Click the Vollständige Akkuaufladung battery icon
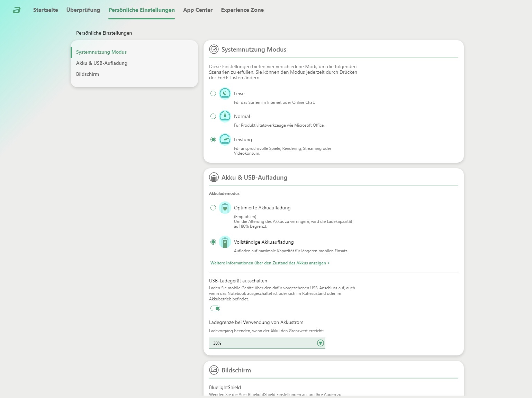 click(x=225, y=242)
